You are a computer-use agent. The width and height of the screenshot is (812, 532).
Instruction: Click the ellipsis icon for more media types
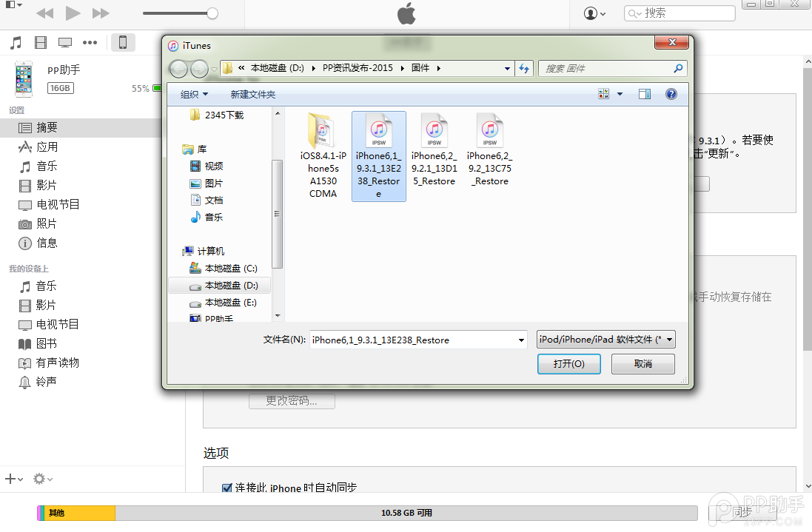pyautogui.click(x=90, y=42)
